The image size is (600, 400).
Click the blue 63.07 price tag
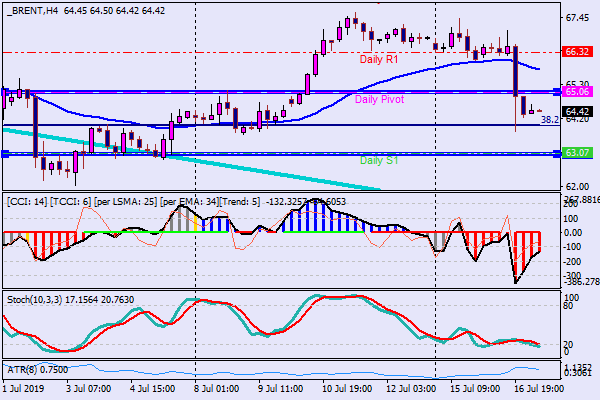576,153
